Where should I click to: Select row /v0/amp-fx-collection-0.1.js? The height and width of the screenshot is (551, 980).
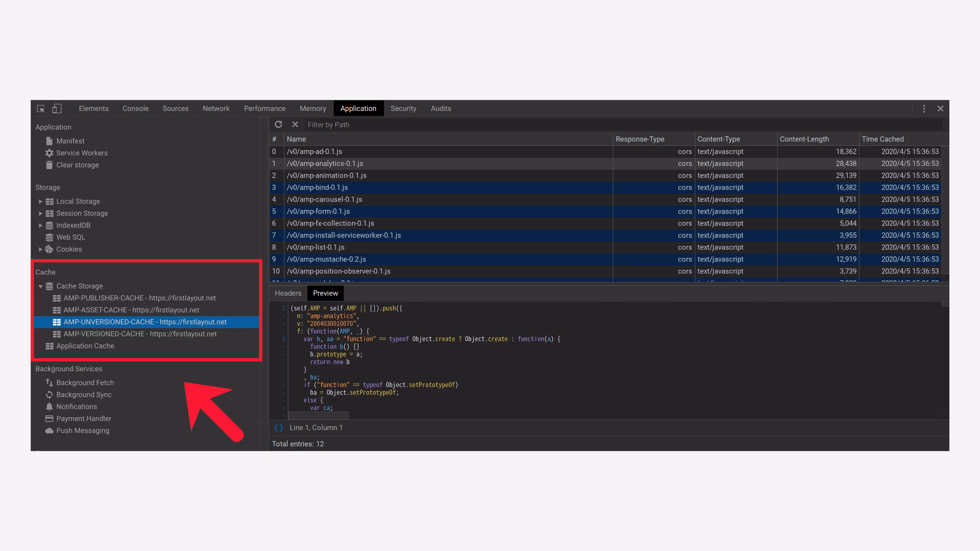pos(605,224)
